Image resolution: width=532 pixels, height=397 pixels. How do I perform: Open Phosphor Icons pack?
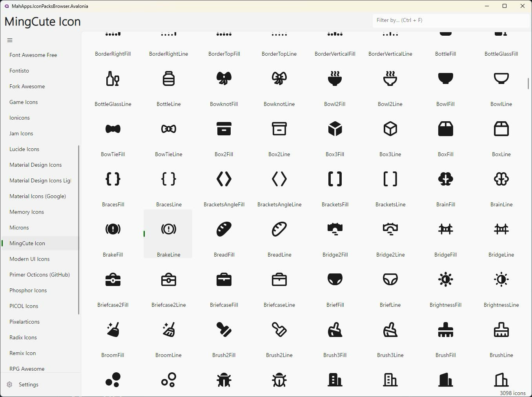click(x=40, y=290)
